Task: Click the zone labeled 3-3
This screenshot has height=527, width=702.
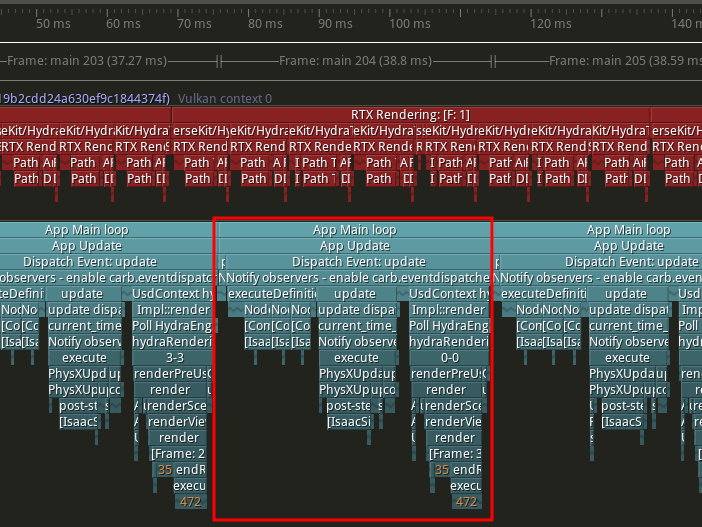Action: (174, 357)
